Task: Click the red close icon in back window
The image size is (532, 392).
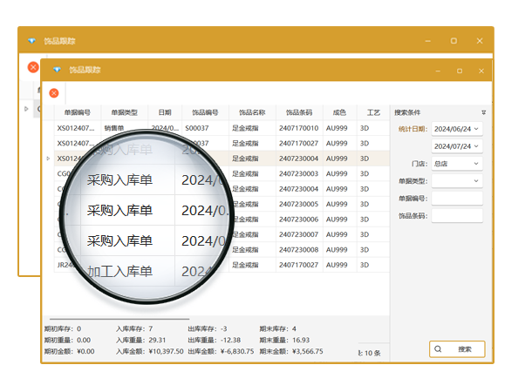Action: click(33, 67)
